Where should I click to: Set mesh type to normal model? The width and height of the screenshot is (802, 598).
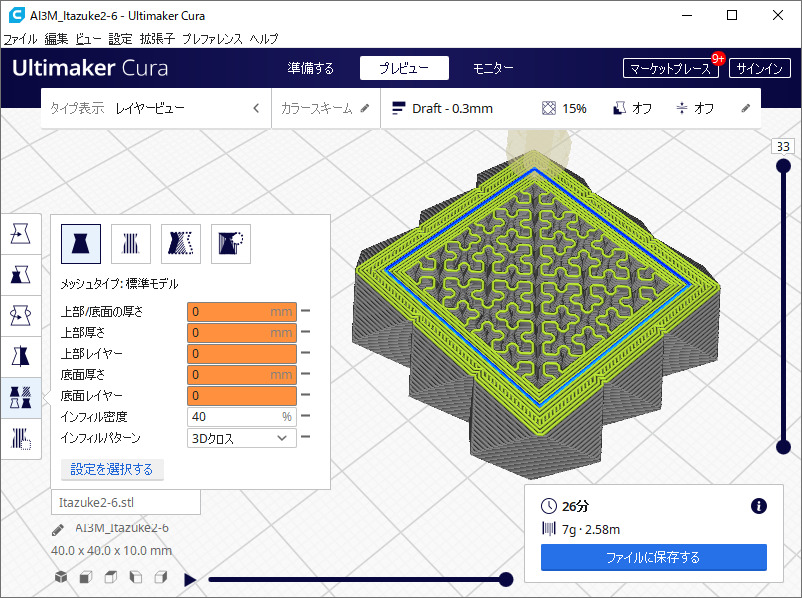(x=81, y=243)
